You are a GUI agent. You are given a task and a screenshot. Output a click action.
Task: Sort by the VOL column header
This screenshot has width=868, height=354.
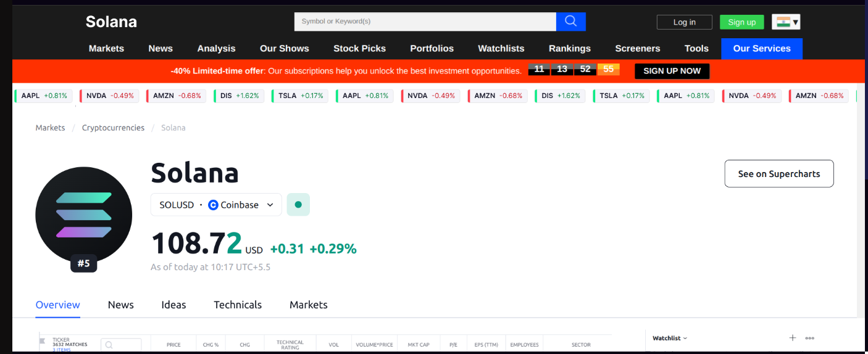333,345
